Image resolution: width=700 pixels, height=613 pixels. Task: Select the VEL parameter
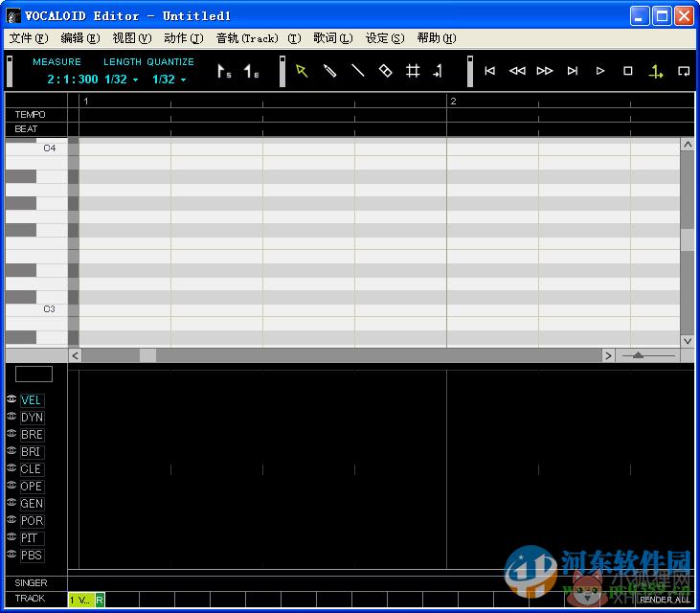pos(33,400)
